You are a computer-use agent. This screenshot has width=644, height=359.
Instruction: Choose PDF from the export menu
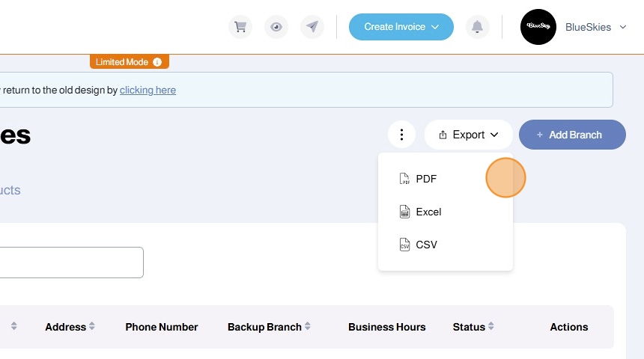click(426, 179)
